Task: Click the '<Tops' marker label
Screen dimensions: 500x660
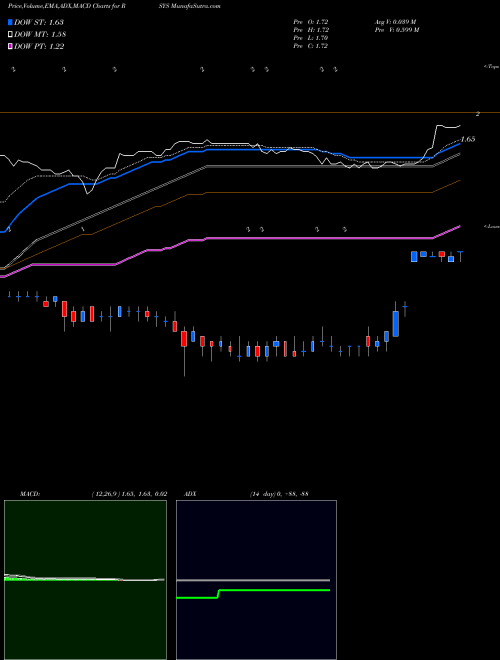Action: pos(491,67)
